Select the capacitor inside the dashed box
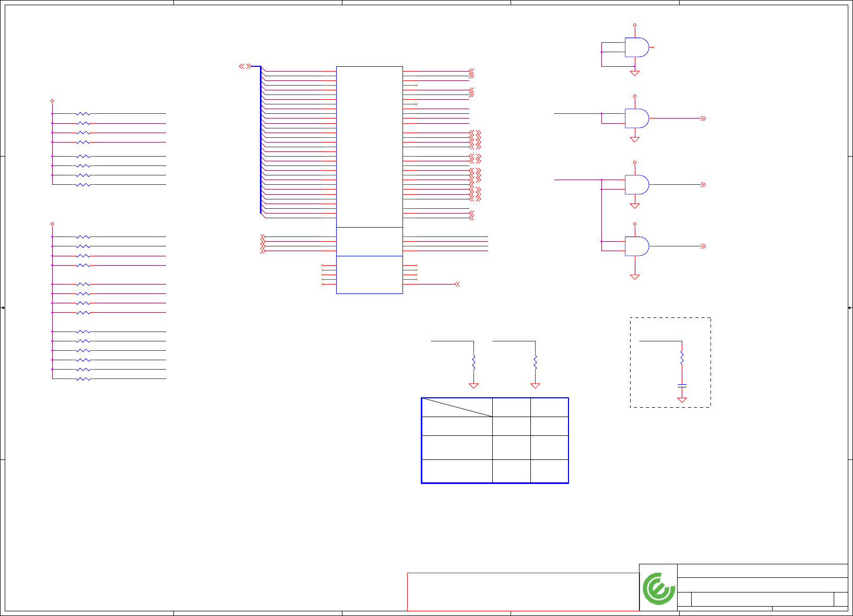The width and height of the screenshot is (853, 616). click(682, 385)
